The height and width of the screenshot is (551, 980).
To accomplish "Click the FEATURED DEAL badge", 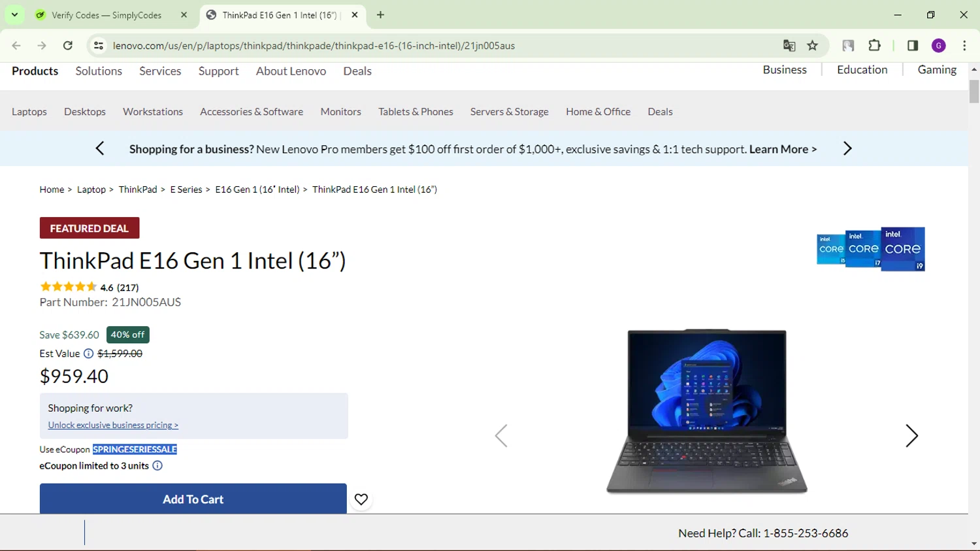I will click(90, 228).
